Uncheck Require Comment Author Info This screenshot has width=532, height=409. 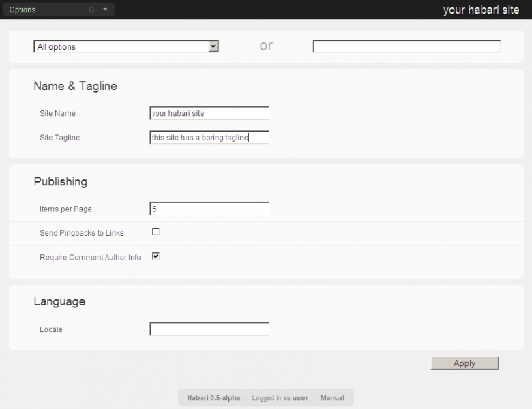156,256
